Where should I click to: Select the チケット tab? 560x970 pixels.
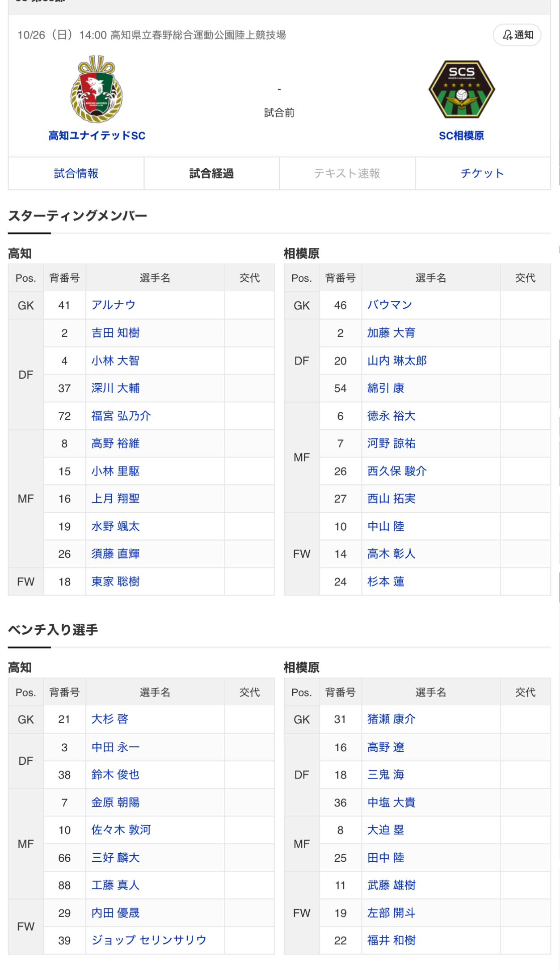(x=482, y=174)
